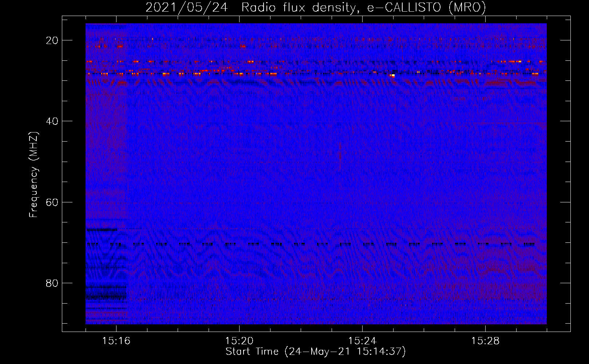Viewport: 589px width, 364px height.
Task: Click the 80 frequency tick label
Action: coord(52,283)
